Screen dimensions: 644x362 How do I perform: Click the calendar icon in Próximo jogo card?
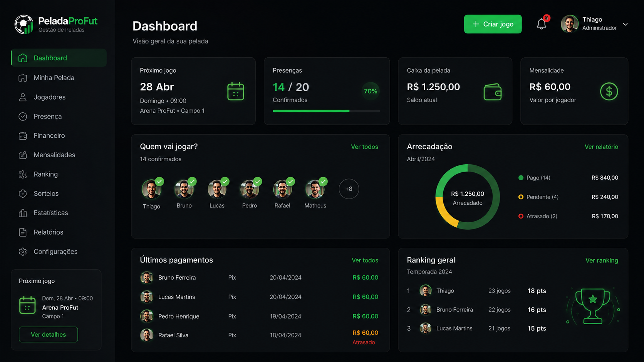click(x=236, y=92)
